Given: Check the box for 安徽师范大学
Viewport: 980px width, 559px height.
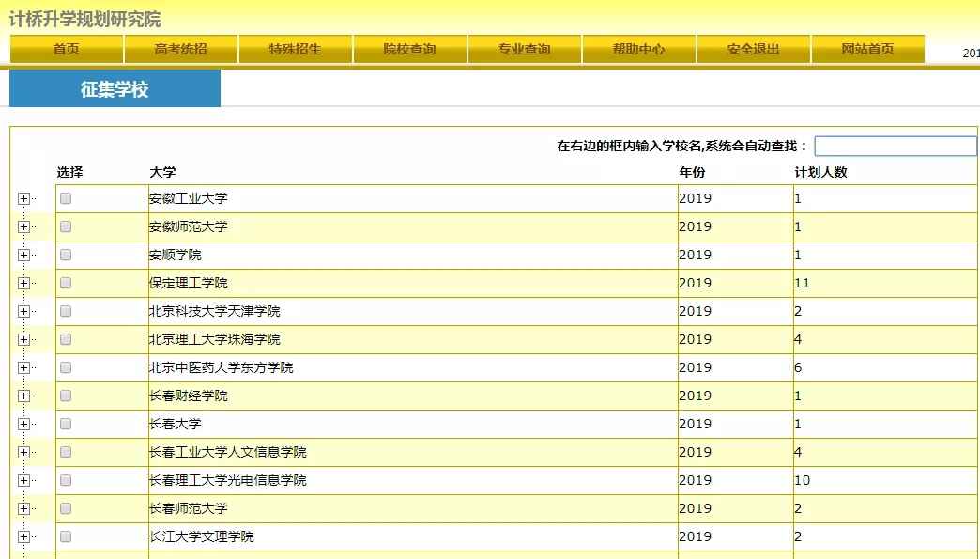Looking at the screenshot, I should click(66, 226).
